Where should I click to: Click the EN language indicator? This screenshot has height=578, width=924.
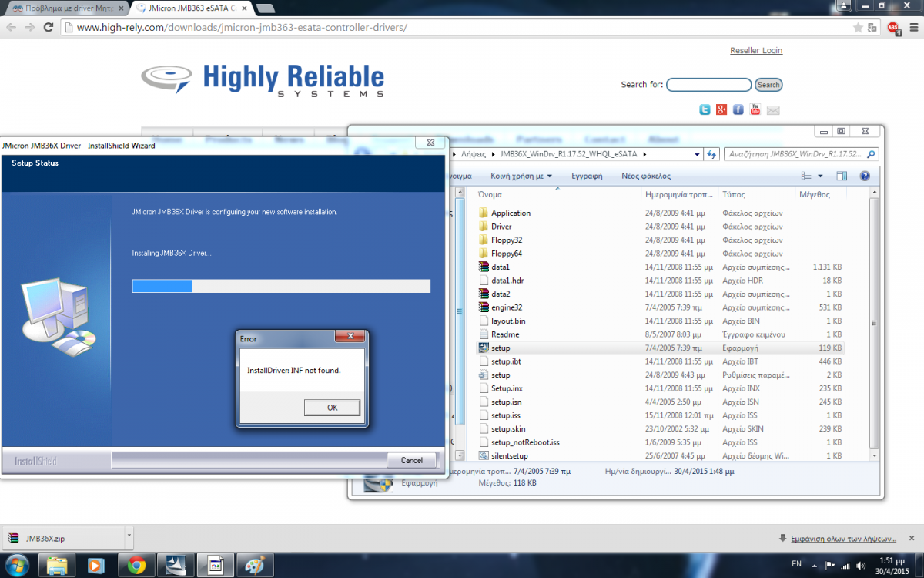(x=796, y=565)
